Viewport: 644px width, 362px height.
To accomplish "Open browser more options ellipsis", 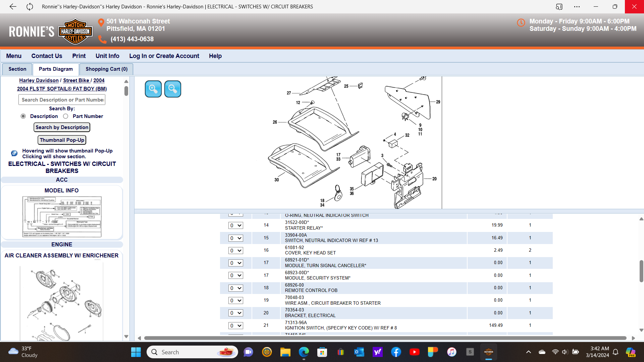I will click(x=577, y=7).
